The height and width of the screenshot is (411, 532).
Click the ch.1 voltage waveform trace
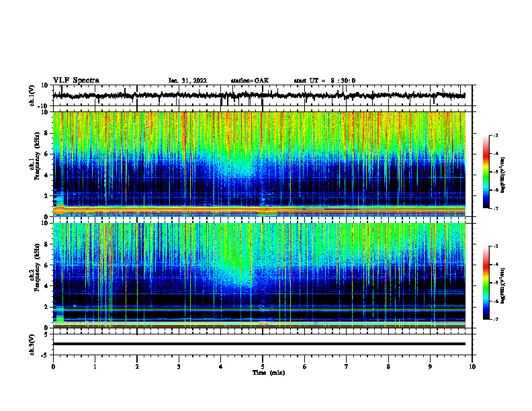click(259, 95)
